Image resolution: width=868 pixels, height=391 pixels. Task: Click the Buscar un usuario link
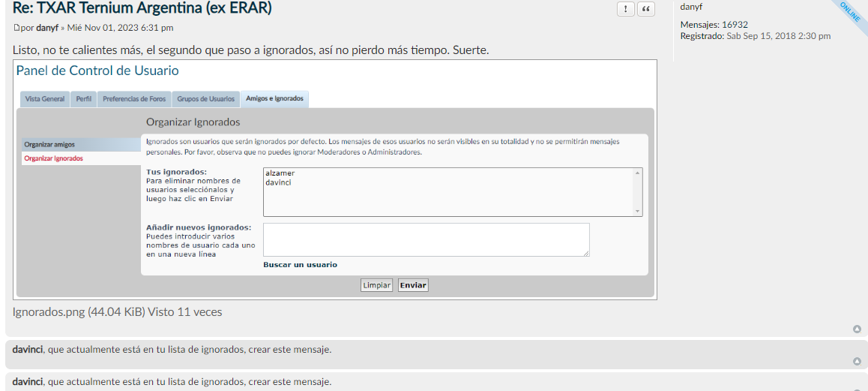tap(300, 265)
